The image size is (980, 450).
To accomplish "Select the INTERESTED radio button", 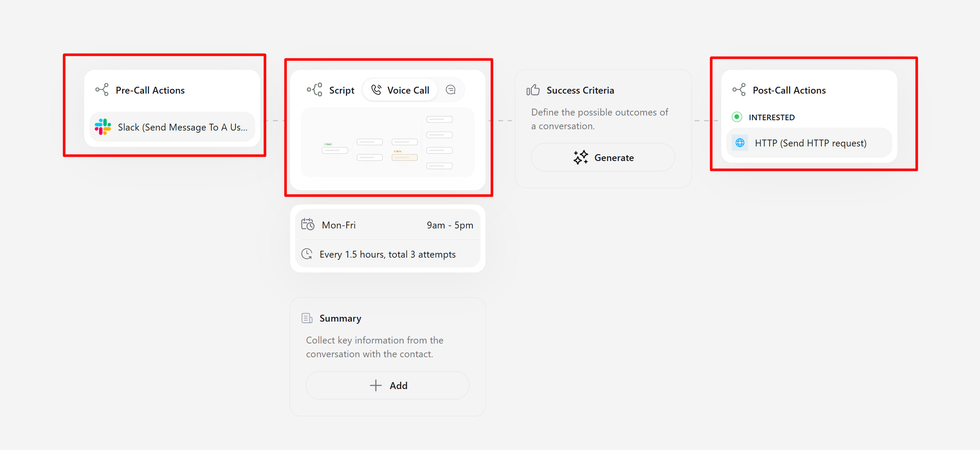I will pos(737,117).
